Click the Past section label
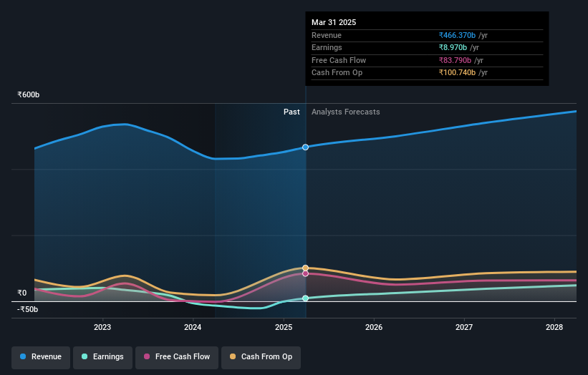The width and height of the screenshot is (588, 375). (291, 112)
